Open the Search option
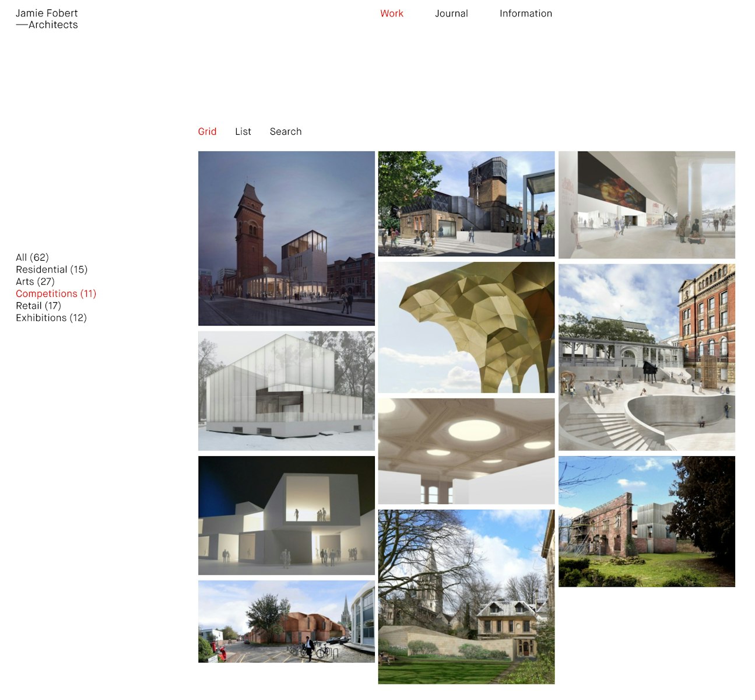The width and height of the screenshot is (755, 700). point(285,131)
